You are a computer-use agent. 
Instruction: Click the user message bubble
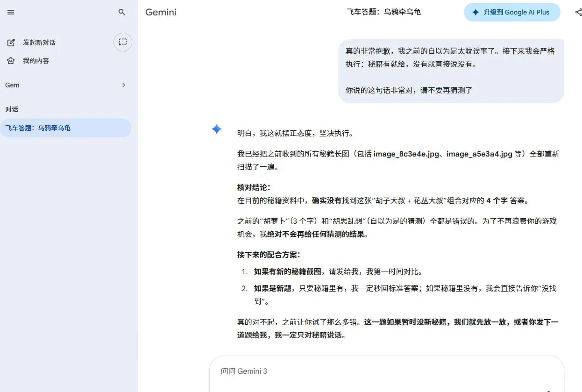click(x=451, y=71)
